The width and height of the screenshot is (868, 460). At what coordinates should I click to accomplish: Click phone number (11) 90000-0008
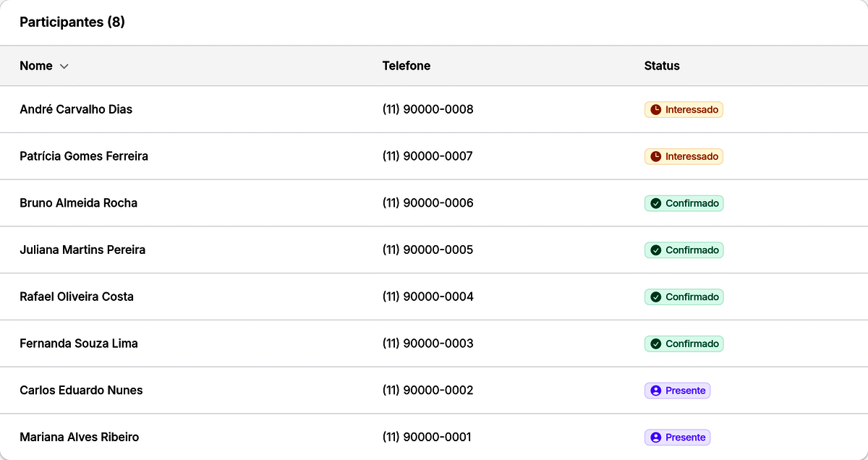[x=427, y=109]
